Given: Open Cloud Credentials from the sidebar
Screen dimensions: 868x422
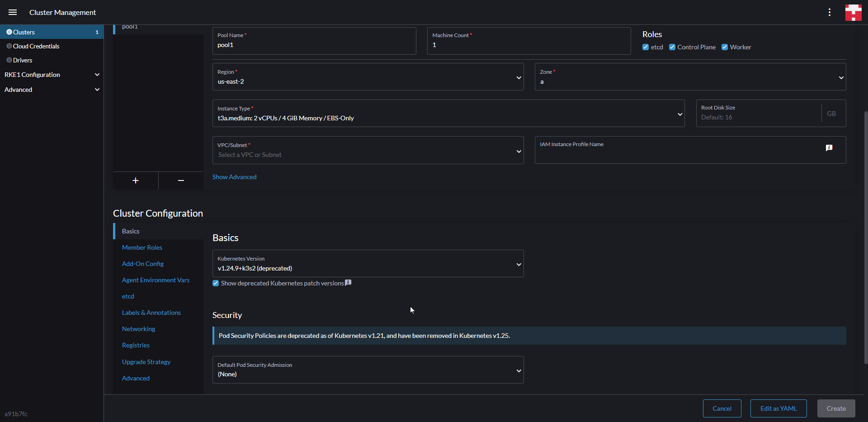Looking at the screenshot, I should [x=36, y=46].
